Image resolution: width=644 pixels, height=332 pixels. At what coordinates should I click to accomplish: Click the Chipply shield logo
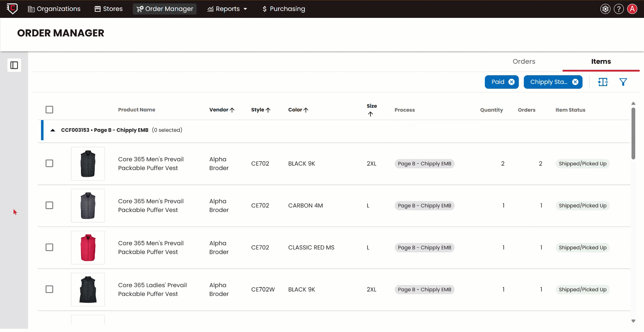coord(12,8)
